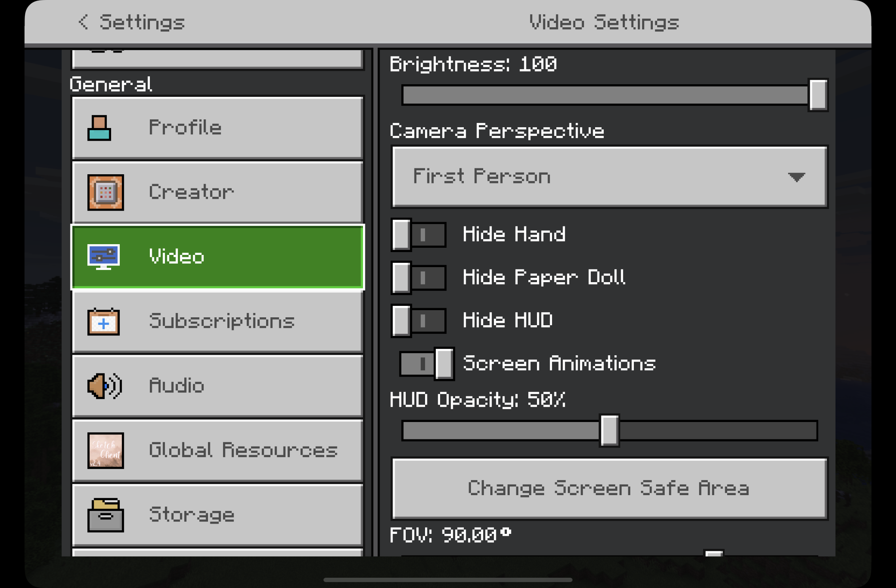The width and height of the screenshot is (896, 588).
Task: Select the Subscriptions menu item
Action: tap(217, 321)
